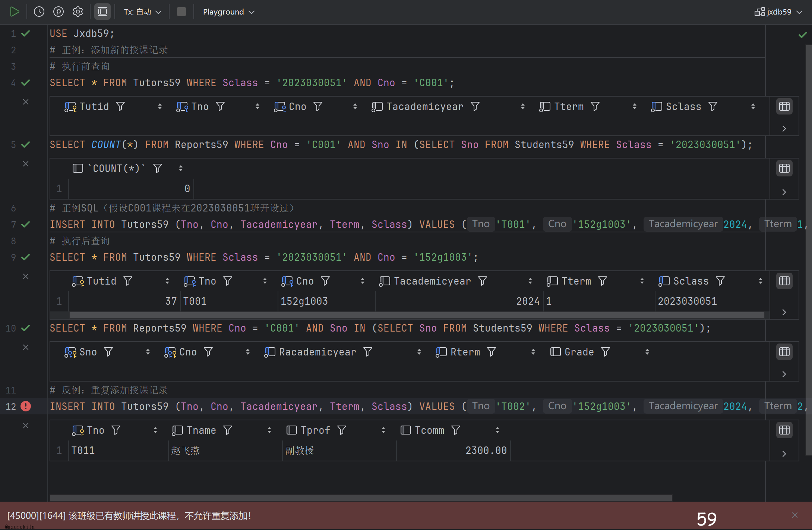Toggle sorting on the Racademicyear column
Screen dimensions: 812x530
click(x=419, y=352)
